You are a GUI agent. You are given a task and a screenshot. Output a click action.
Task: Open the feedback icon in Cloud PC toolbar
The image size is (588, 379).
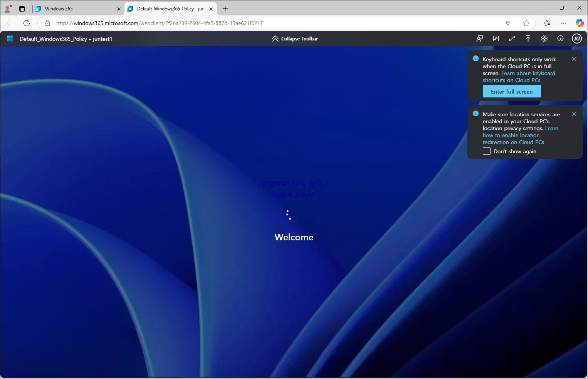coord(480,39)
